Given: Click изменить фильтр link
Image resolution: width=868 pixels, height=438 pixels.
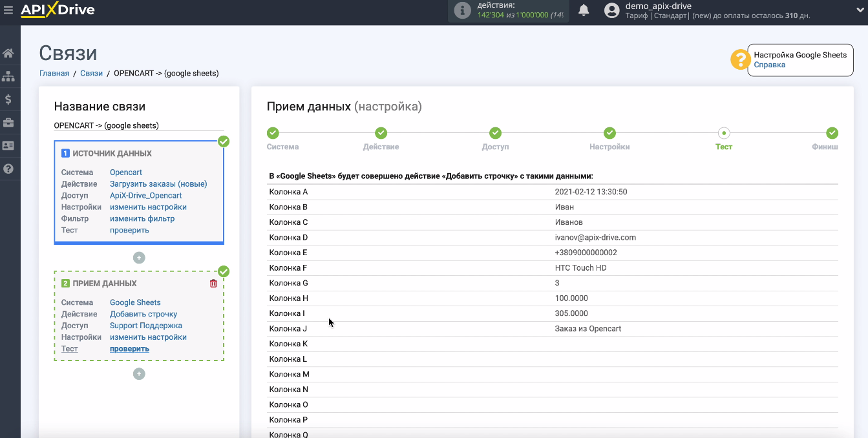Looking at the screenshot, I should tap(142, 219).
